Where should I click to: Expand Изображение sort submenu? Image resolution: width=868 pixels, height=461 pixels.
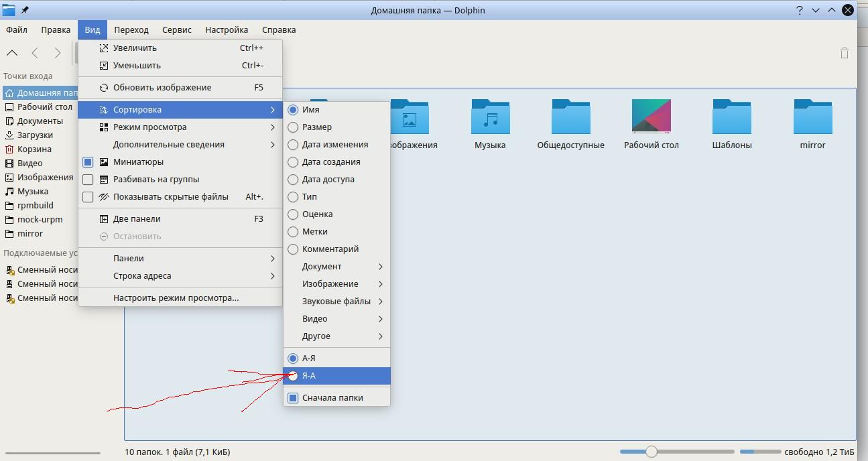(336, 284)
